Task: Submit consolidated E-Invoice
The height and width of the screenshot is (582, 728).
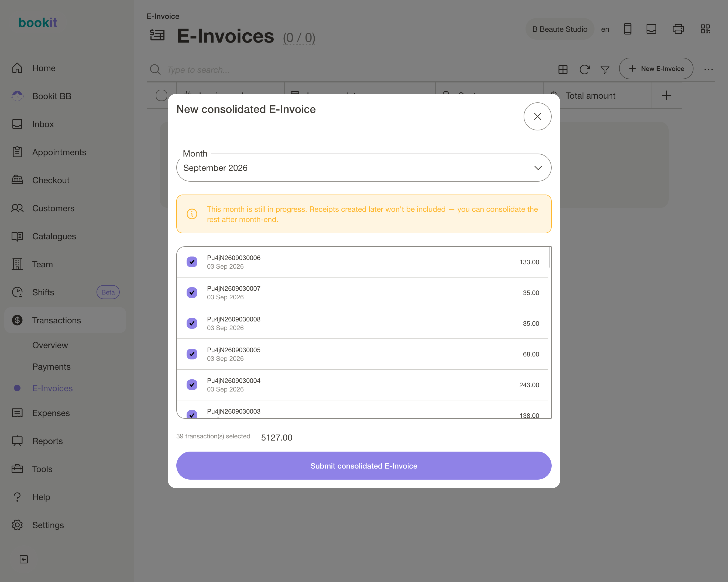Action: [364, 466]
